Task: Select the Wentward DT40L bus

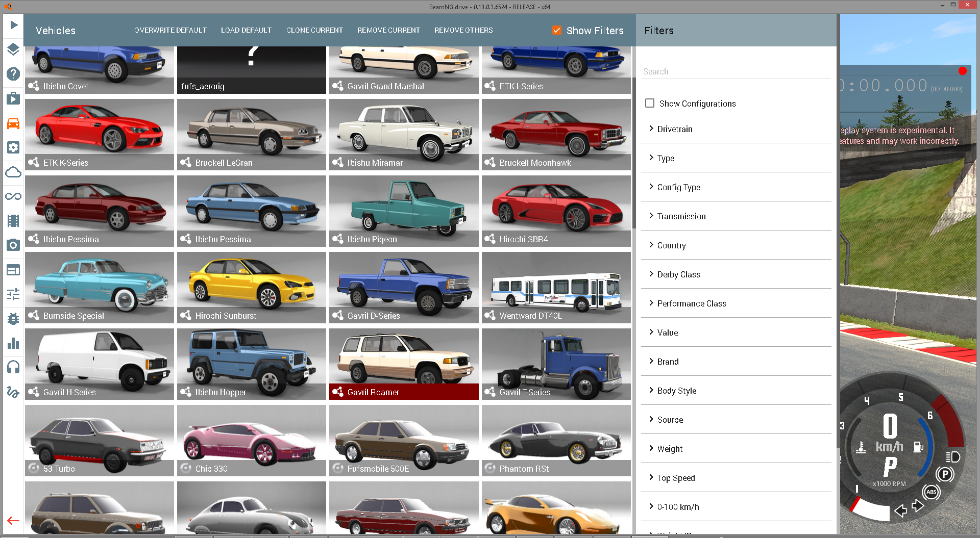Action: pyautogui.click(x=556, y=288)
